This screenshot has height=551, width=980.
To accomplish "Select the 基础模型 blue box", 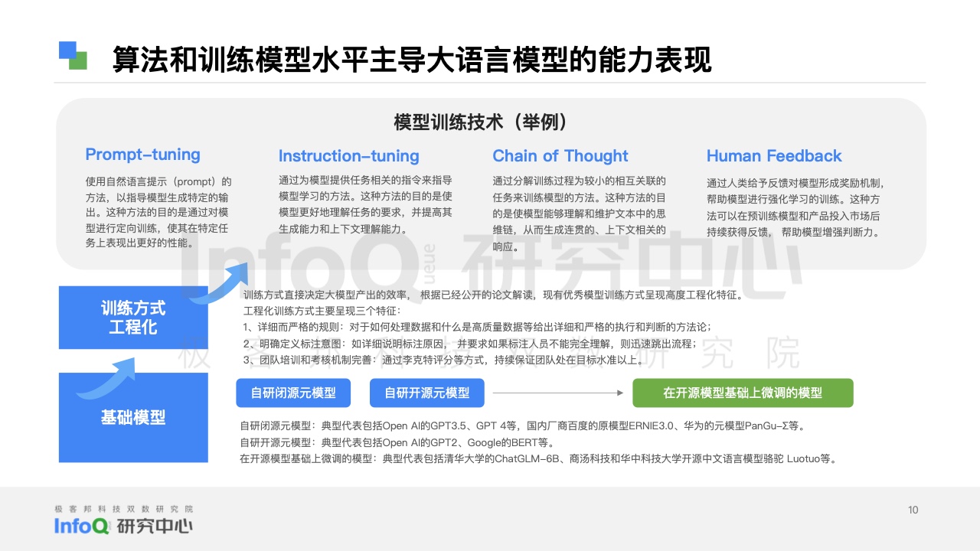I will [133, 417].
